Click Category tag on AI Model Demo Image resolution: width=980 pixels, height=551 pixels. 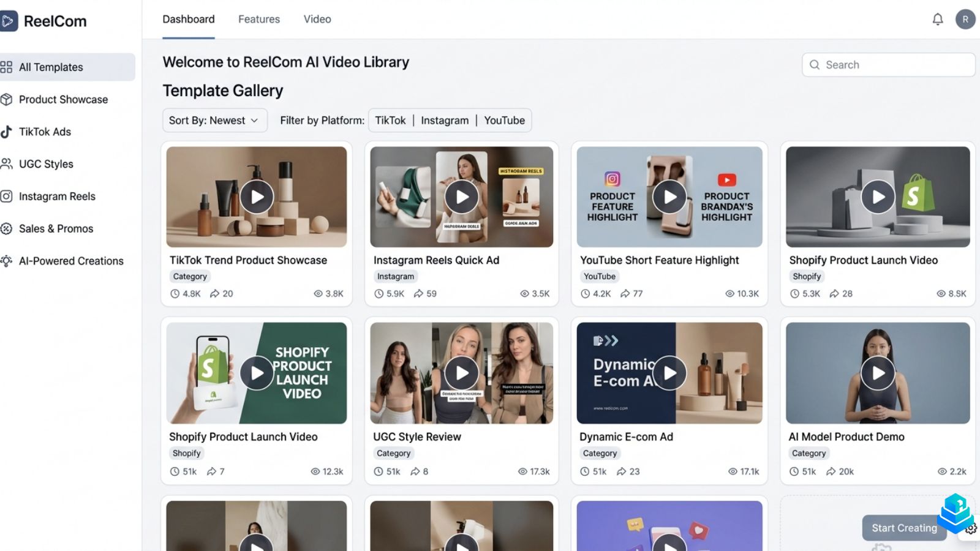coord(809,454)
